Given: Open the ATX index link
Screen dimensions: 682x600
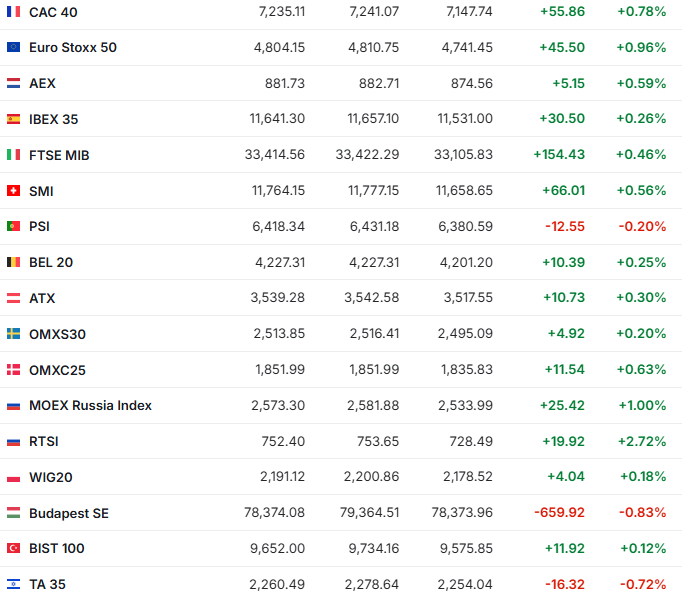Looking at the screenshot, I should tap(43, 298).
